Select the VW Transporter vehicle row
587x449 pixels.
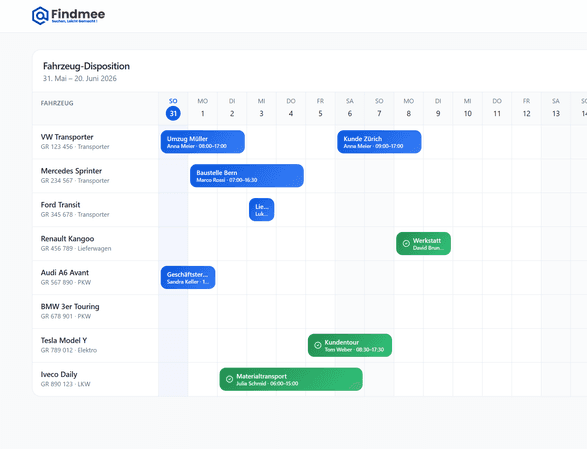click(95, 142)
